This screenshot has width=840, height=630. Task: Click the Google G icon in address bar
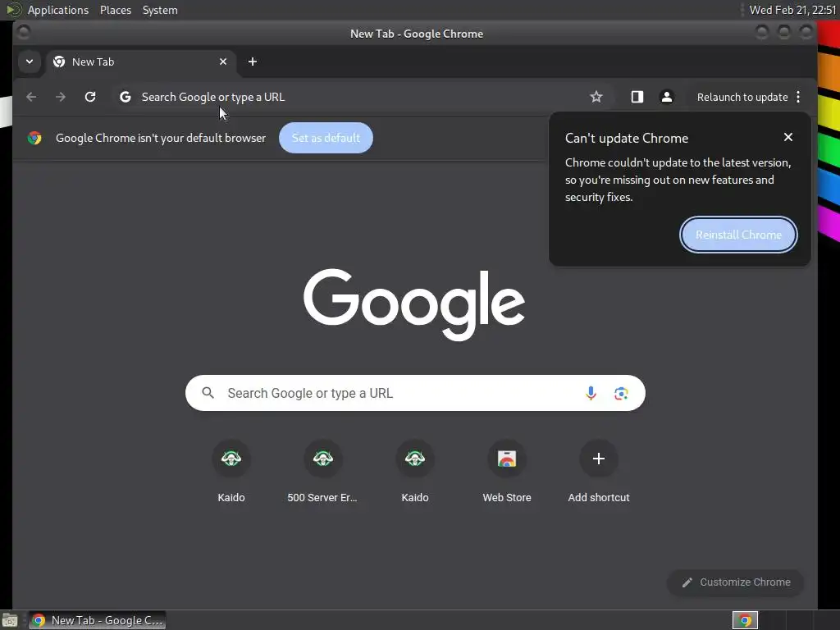tap(126, 97)
